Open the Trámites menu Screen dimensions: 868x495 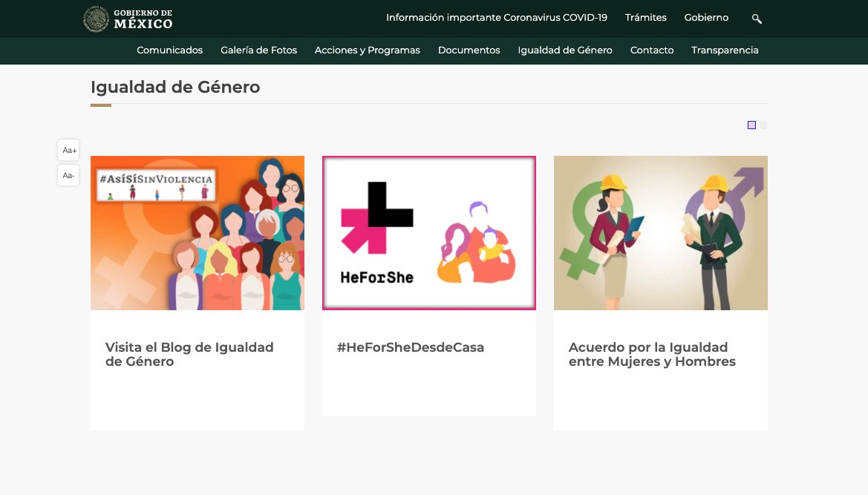pyautogui.click(x=645, y=18)
